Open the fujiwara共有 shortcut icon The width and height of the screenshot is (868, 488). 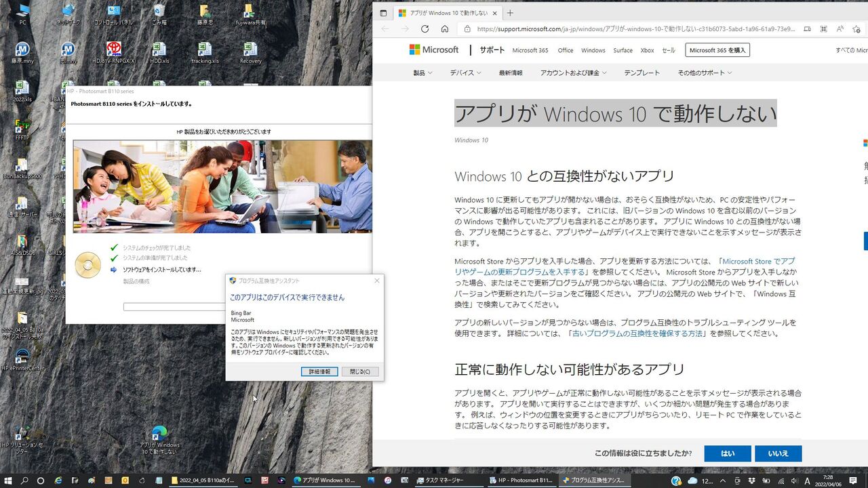pos(250,14)
